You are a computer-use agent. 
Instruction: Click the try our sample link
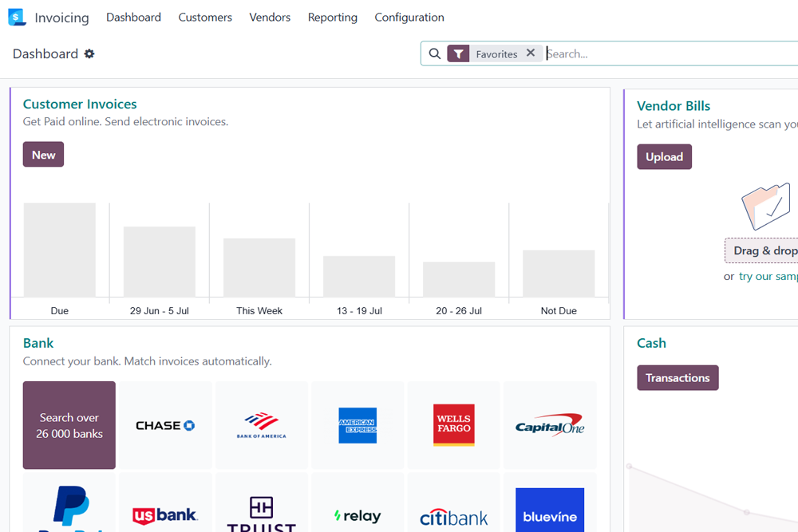[768, 276]
